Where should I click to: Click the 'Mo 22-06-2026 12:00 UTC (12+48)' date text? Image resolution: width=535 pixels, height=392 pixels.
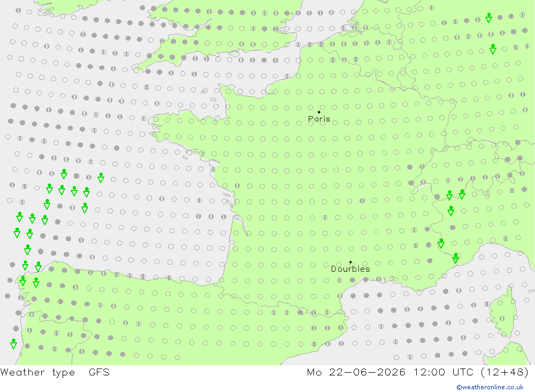point(418,372)
